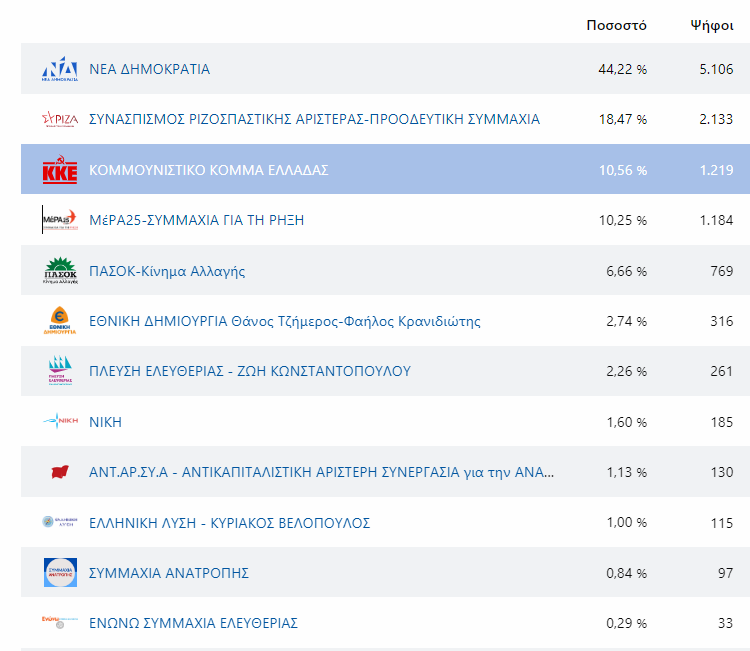Click the ΜέΡΑ25 party logo
The width and height of the screenshot is (750, 651).
pos(59,220)
